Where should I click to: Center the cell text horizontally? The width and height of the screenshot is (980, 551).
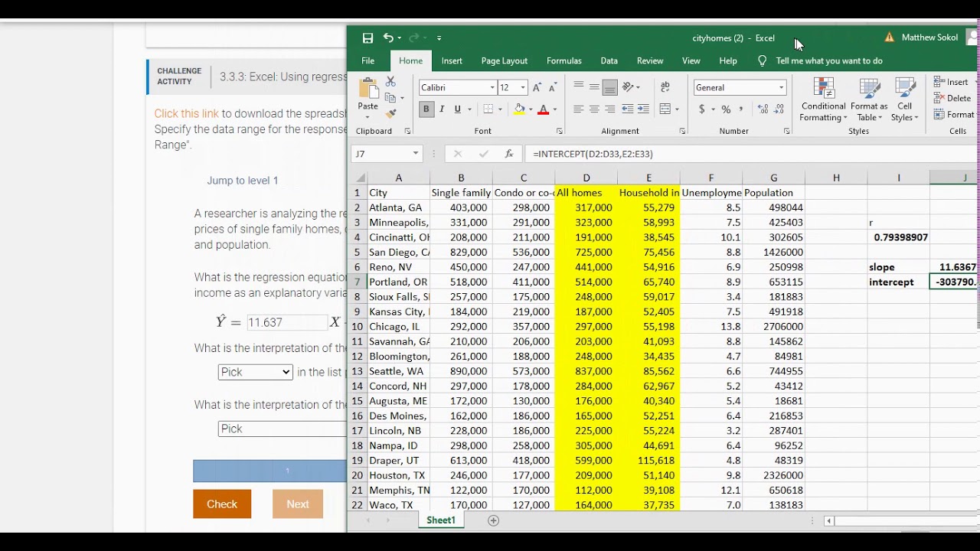coord(594,109)
